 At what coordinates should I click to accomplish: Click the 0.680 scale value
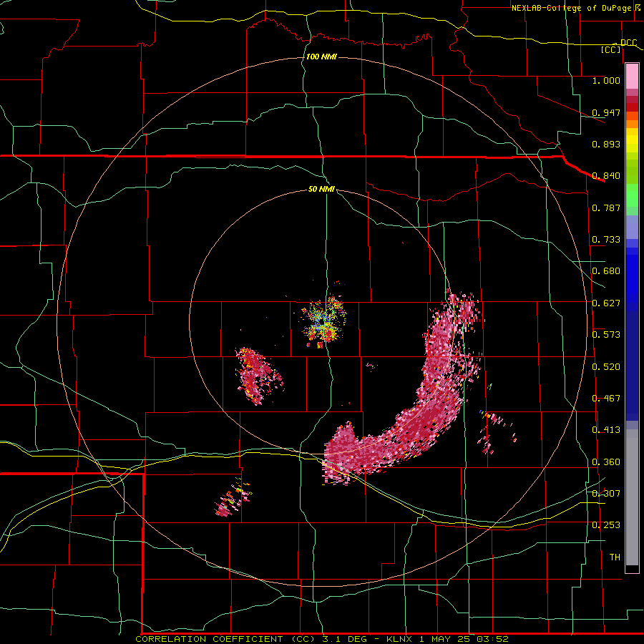pyautogui.click(x=606, y=271)
